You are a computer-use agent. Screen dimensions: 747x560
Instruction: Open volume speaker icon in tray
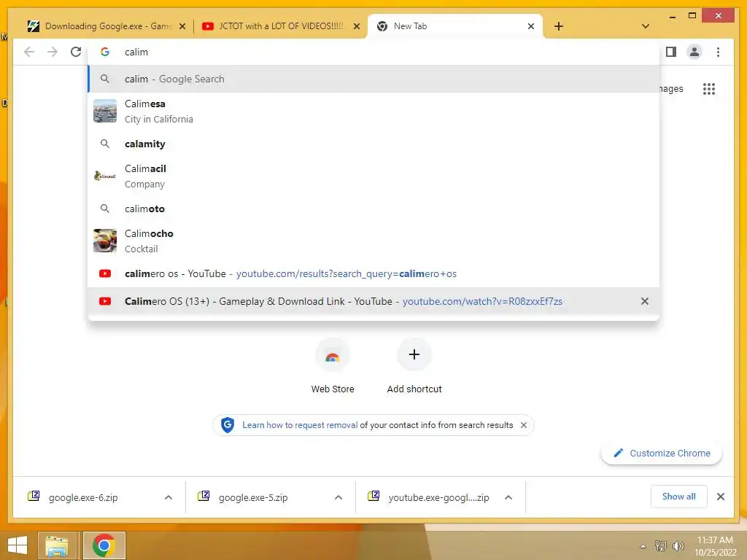tap(678, 545)
